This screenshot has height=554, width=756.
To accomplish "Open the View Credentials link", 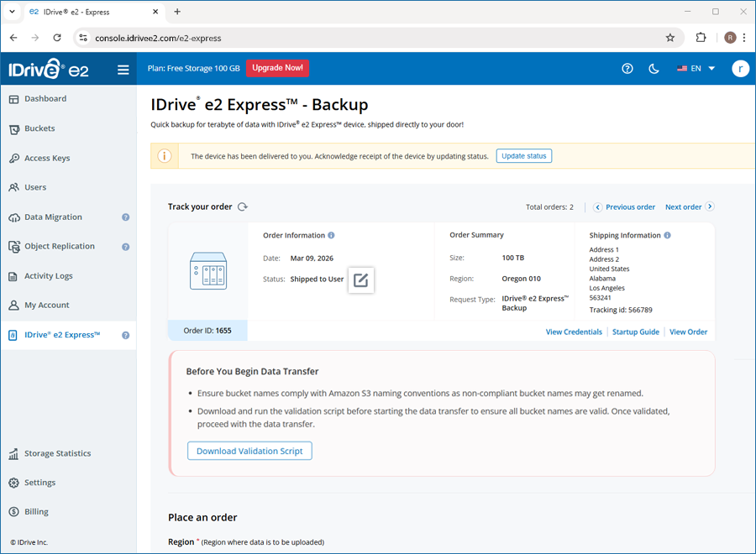I will pyautogui.click(x=574, y=332).
